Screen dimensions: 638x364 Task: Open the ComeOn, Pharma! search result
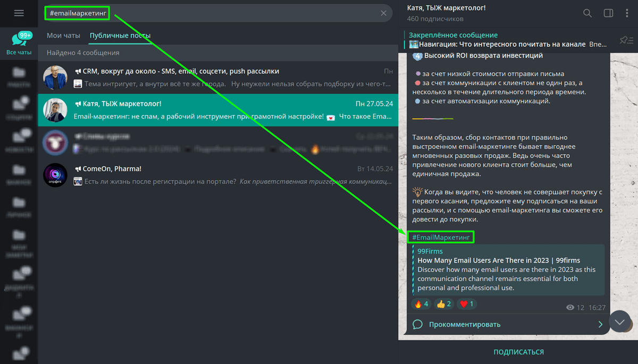tap(218, 175)
